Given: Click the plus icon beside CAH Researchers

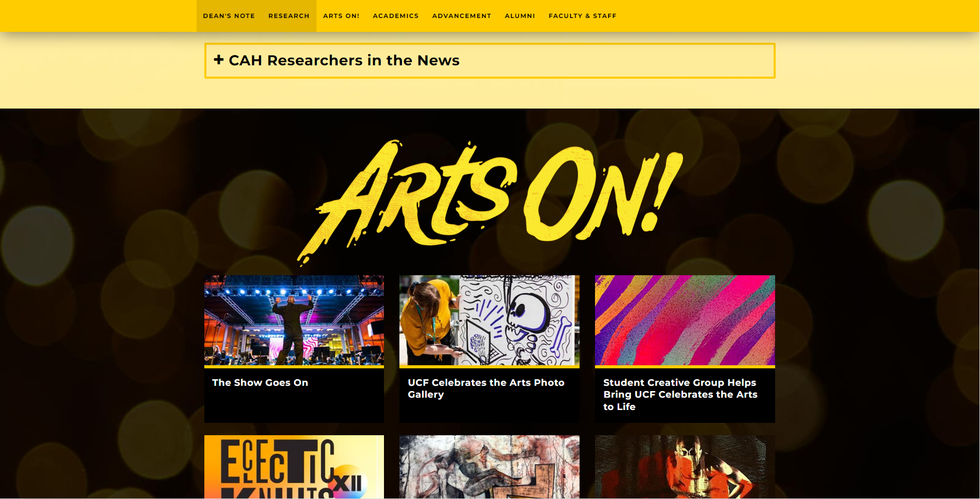Looking at the screenshot, I should (219, 60).
